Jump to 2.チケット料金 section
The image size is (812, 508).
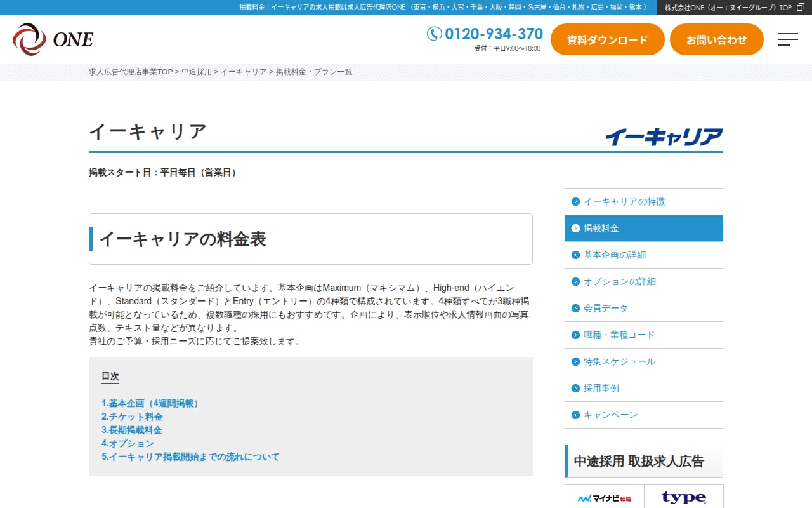click(x=132, y=417)
